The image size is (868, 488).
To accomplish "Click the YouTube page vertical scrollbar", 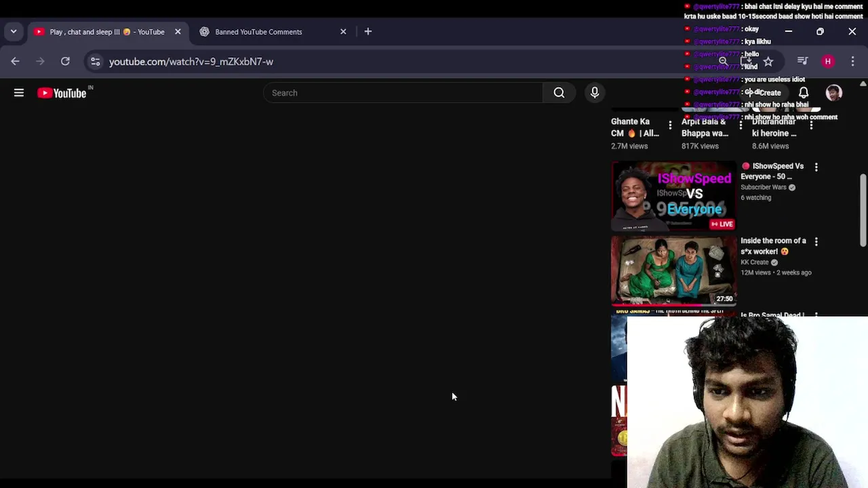I will 863,211.
